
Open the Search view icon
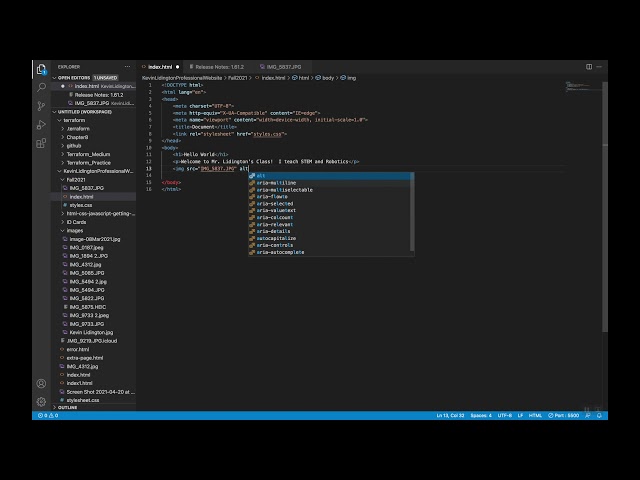(x=41, y=87)
